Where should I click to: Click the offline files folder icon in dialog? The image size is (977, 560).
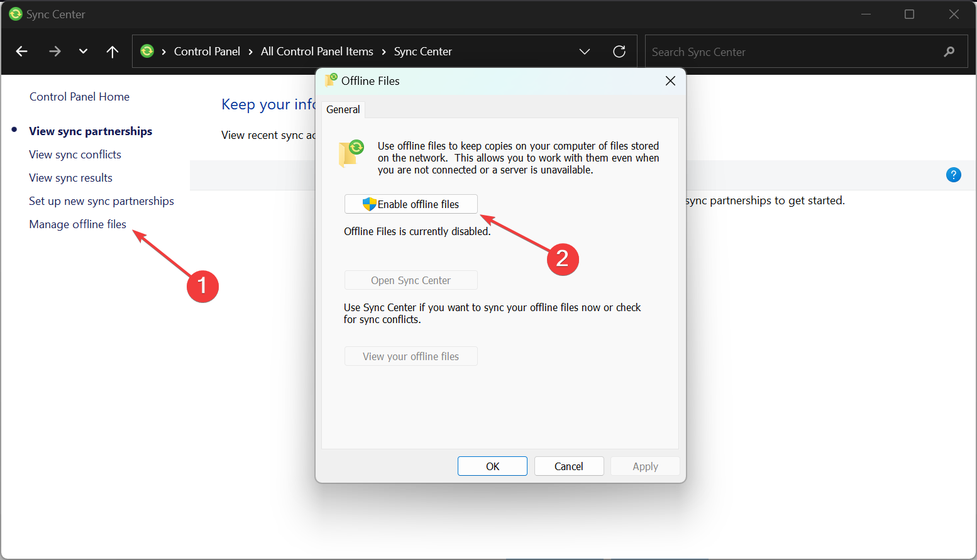coord(351,153)
